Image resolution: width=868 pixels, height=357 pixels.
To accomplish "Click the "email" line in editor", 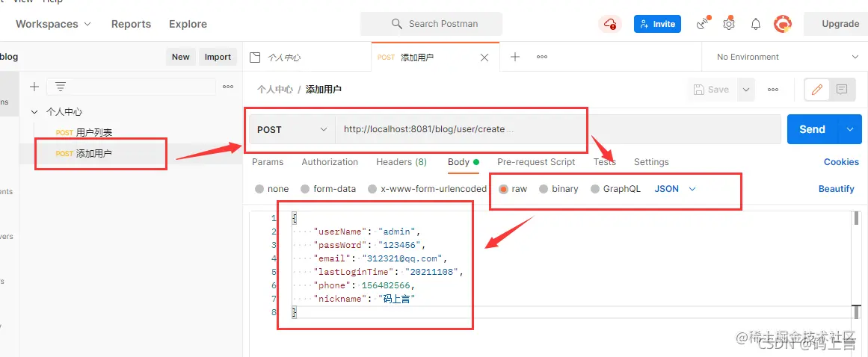I will point(380,258).
